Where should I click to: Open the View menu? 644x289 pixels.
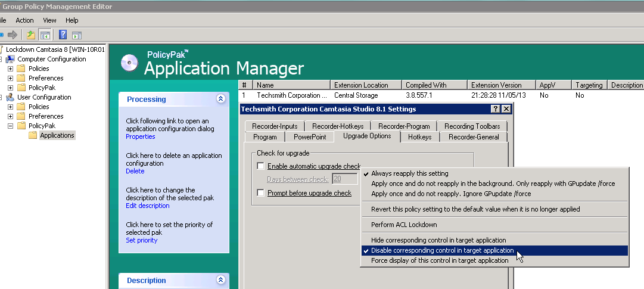(x=49, y=20)
